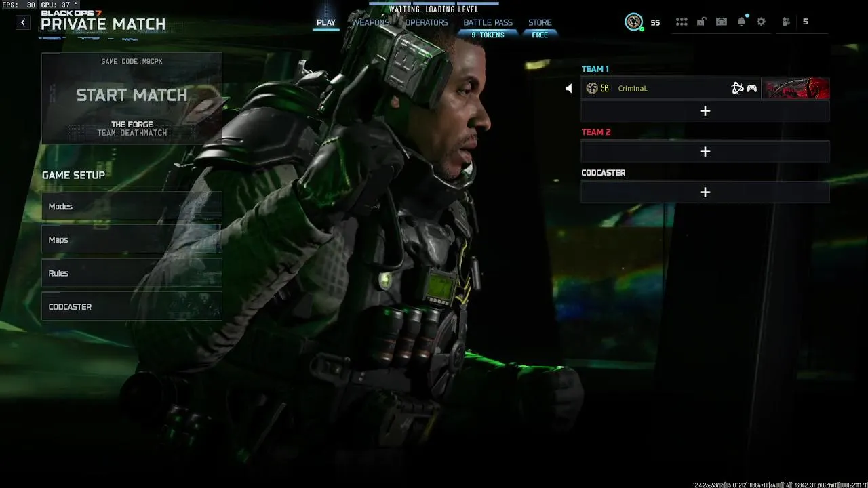This screenshot has width=868, height=488.
Task: Click the Team 2 header
Action: (x=596, y=132)
